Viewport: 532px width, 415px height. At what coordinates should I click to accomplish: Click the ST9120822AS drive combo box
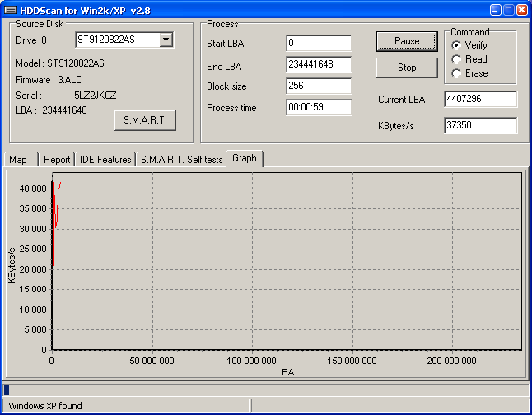[x=124, y=40]
